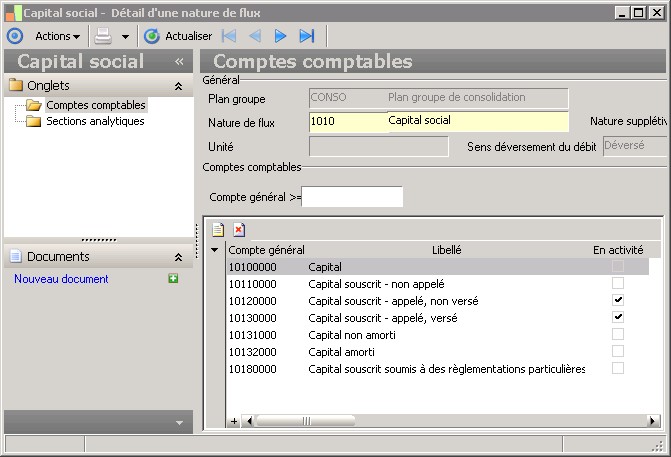This screenshot has height=457, width=671.
Task: Click the delete row red X icon
Action: coord(239,229)
